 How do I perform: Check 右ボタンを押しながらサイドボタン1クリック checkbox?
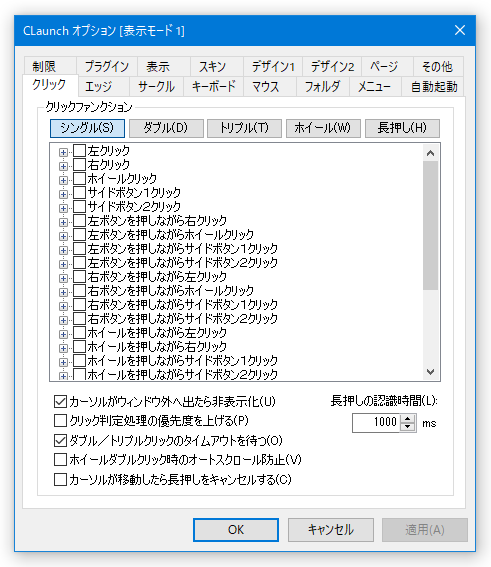click(80, 304)
